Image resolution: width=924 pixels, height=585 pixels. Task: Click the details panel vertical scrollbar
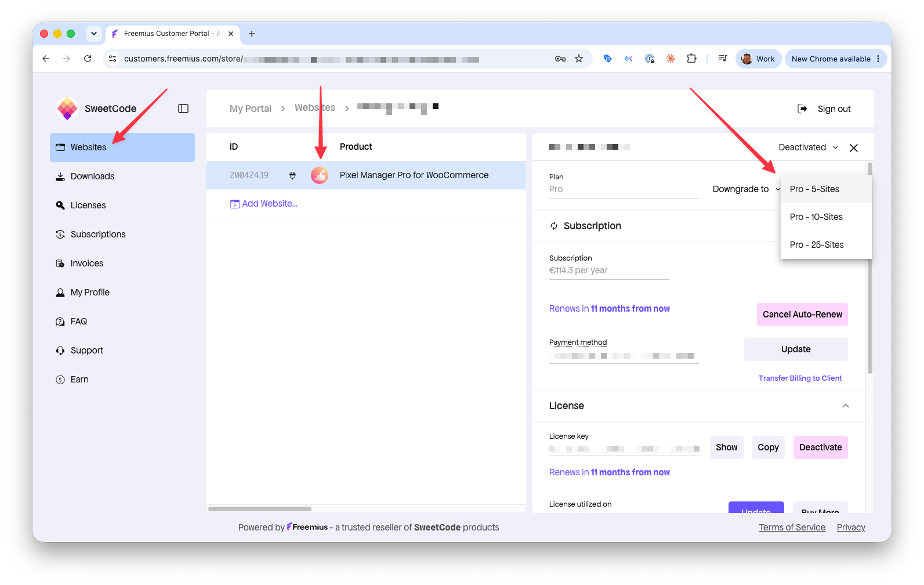[869, 268]
